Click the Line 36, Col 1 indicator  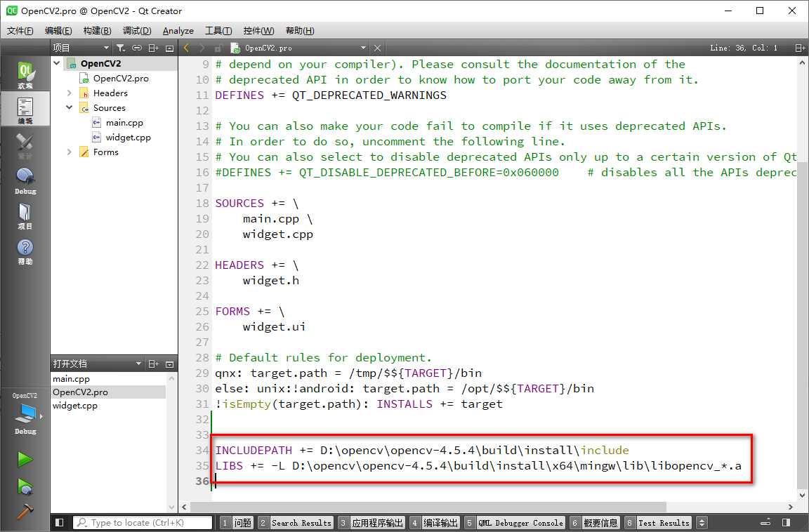pos(744,48)
